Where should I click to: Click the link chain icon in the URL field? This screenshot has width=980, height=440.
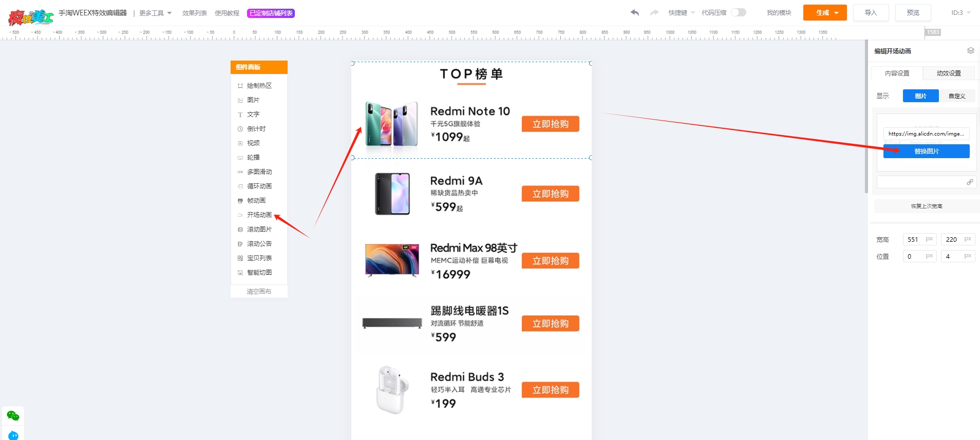tap(970, 182)
